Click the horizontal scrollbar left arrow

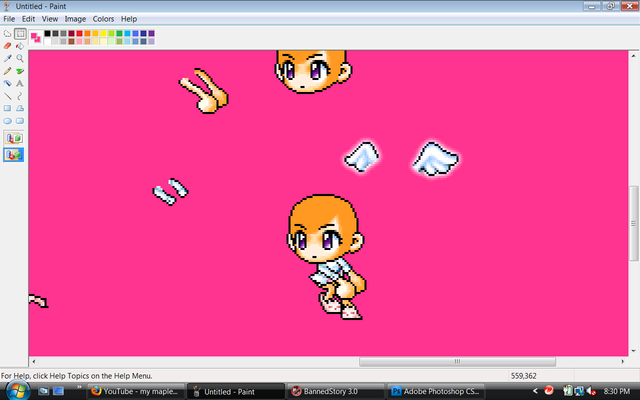[33, 361]
